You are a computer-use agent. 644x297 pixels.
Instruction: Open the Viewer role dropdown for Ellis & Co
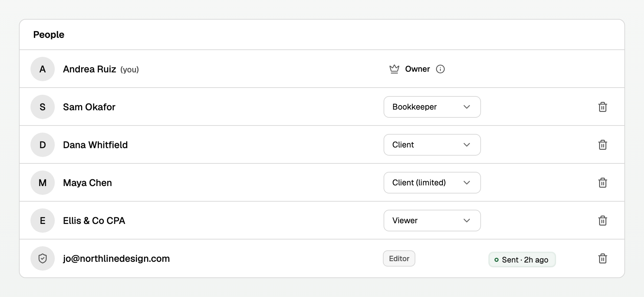pyautogui.click(x=432, y=221)
